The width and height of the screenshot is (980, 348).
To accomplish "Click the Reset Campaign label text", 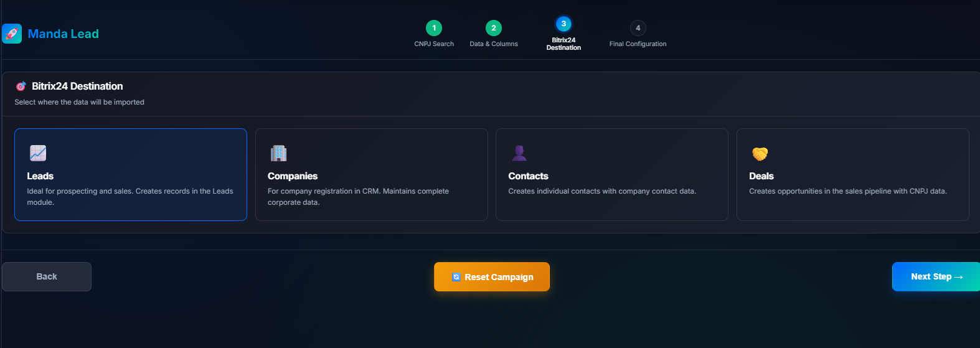I will (499, 277).
